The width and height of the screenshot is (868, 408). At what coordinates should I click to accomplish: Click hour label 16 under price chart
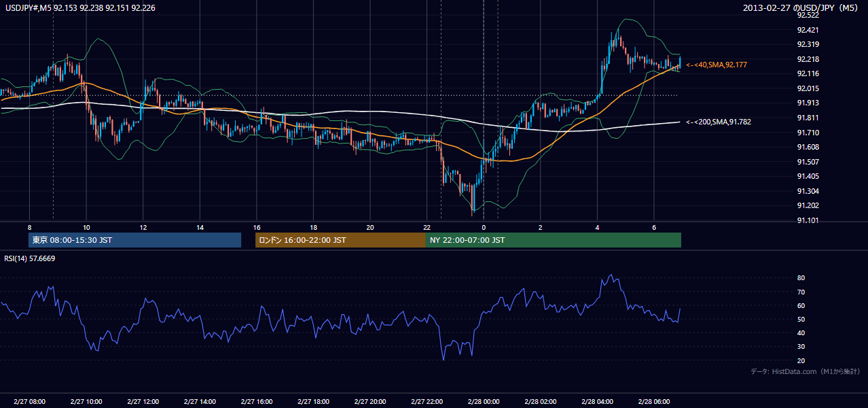[256, 227]
